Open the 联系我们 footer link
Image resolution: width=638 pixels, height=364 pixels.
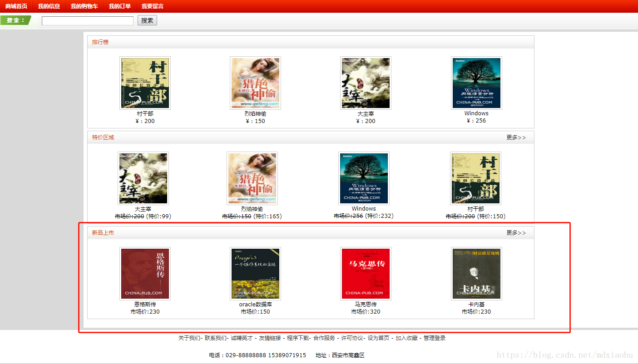pos(215,338)
